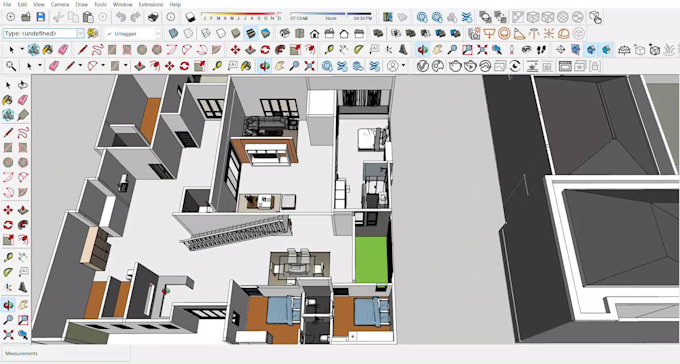Expand the Line tool dropdown arrow in Getting Started row
680x364 pixels.
tap(80, 66)
